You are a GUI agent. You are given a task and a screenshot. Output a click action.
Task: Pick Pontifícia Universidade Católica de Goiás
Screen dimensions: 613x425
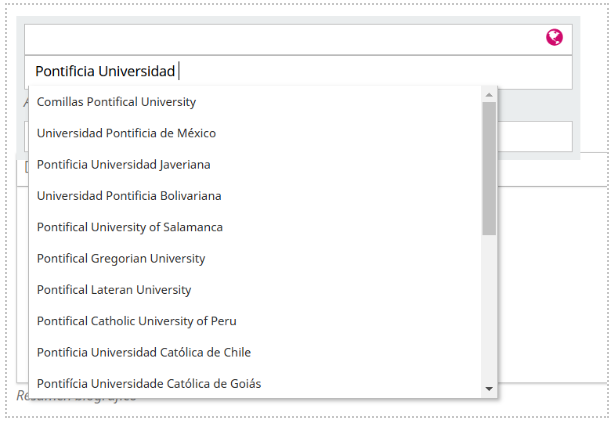(x=149, y=383)
